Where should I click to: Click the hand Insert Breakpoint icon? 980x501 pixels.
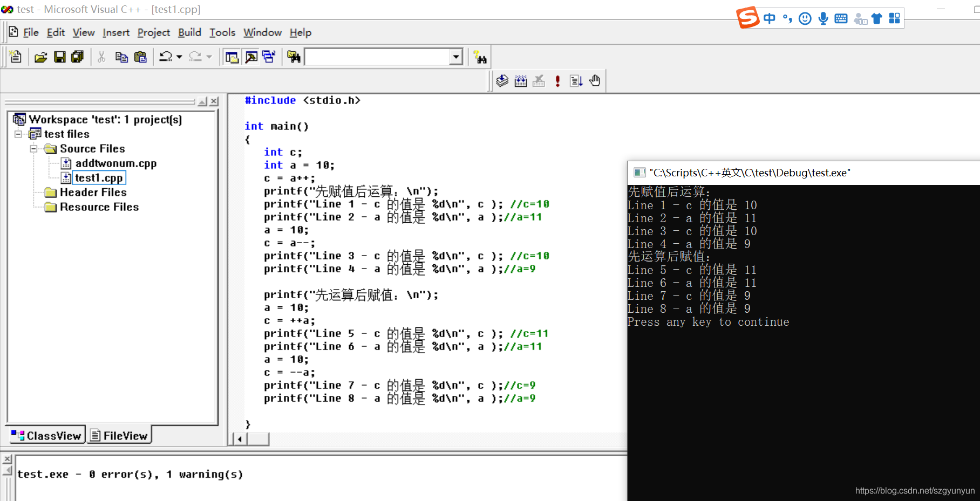tap(595, 81)
